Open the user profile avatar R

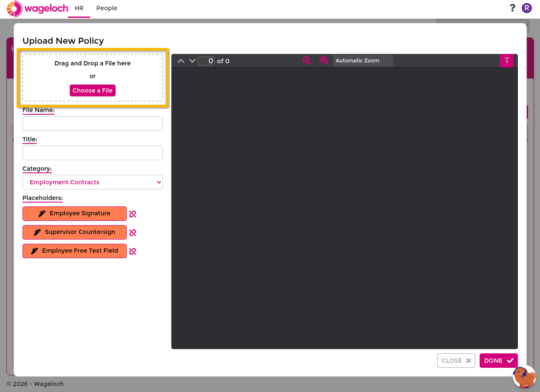click(x=527, y=8)
